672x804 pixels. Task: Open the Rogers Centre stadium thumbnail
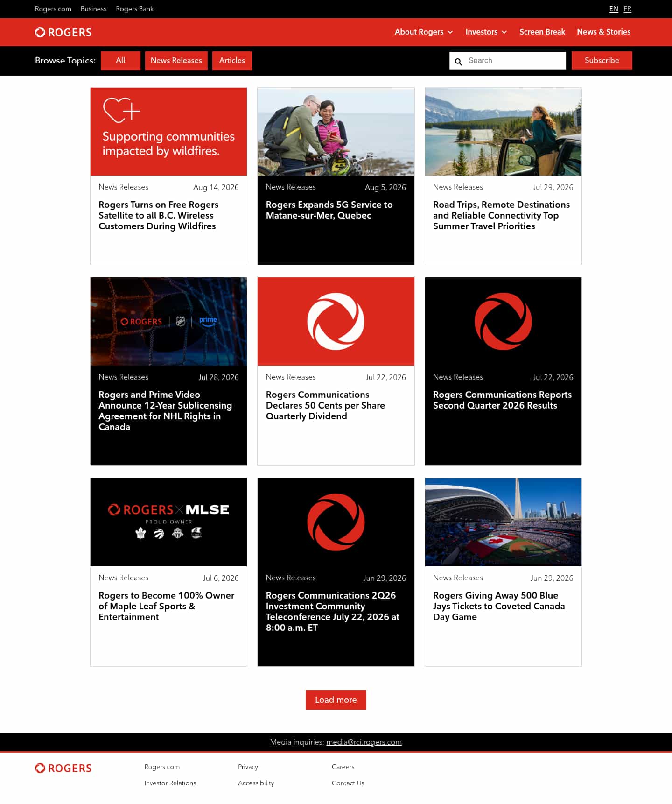click(x=503, y=522)
